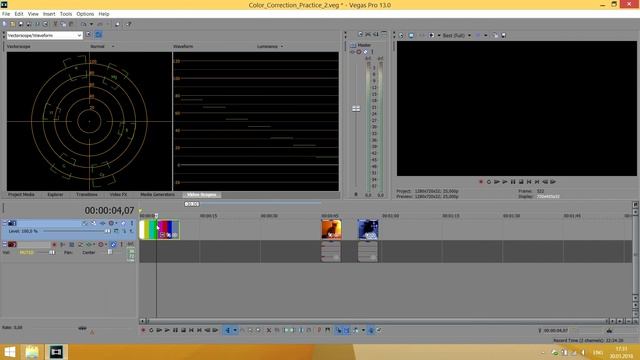Viewport: 640px width, 360px height.
Task: Open the project Properties toolbar icon
Action: [x=45, y=24]
